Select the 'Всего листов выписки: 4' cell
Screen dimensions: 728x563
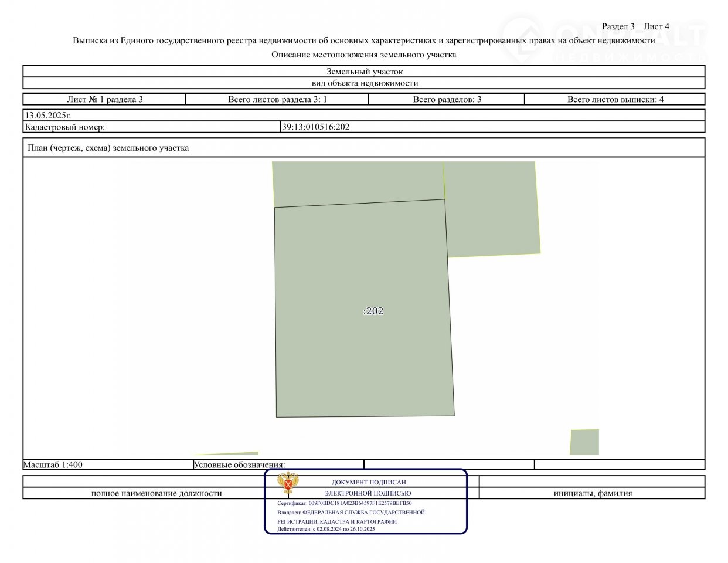coord(615,99)
